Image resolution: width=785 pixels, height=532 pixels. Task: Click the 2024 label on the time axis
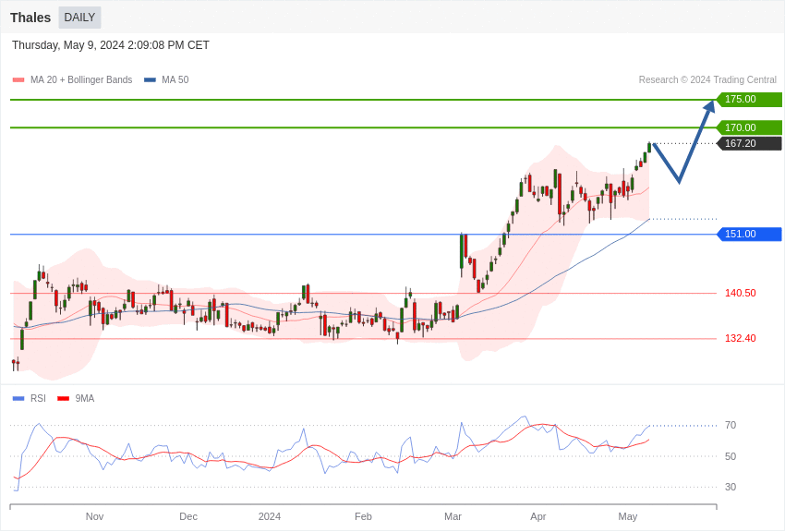270,516
